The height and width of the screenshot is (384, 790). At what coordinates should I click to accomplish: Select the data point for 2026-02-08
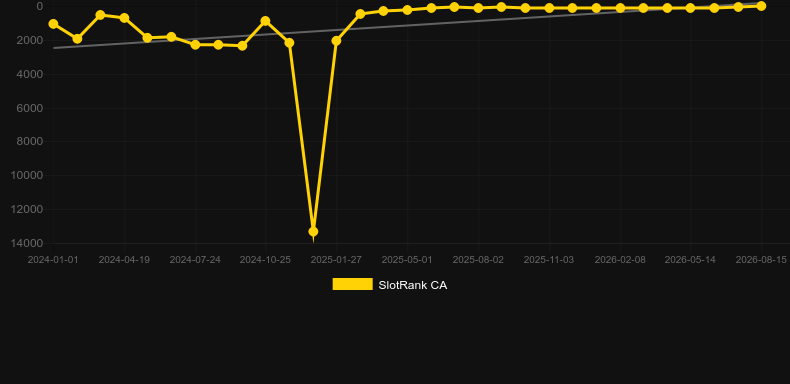click(x=620, y=8)
